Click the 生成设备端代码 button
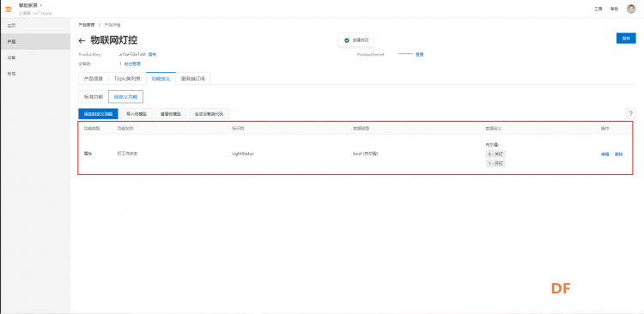 pyautogui.click(x=209, y=114)
